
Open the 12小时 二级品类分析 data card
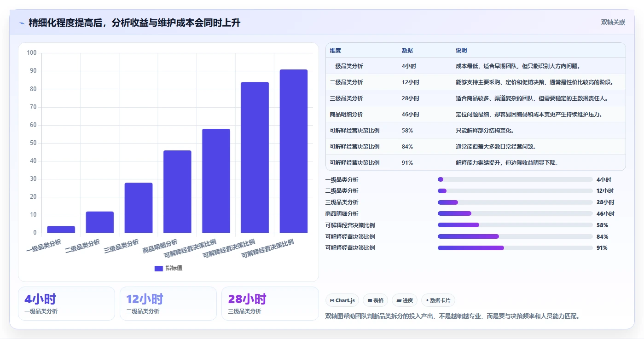(x=168, y=304)
